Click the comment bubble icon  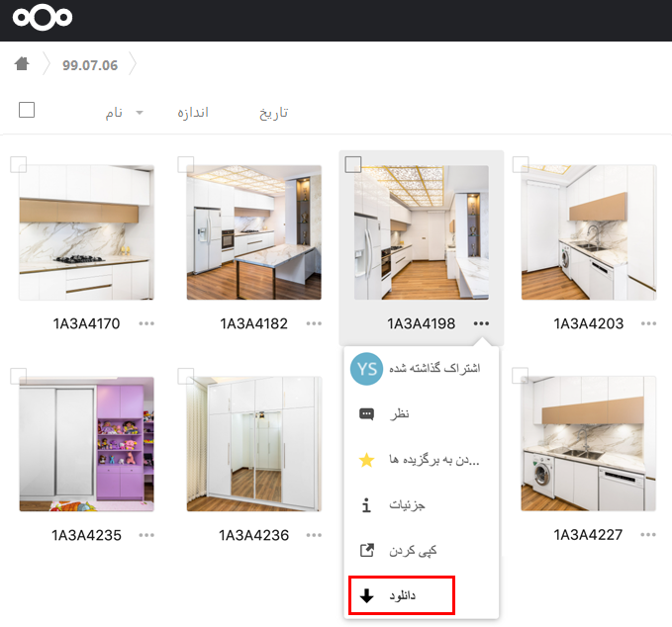tap(366, 414)
